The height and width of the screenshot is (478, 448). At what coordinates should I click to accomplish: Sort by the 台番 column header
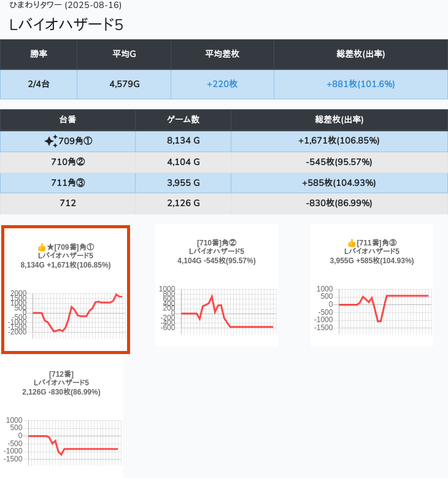[x=68, y=120]
